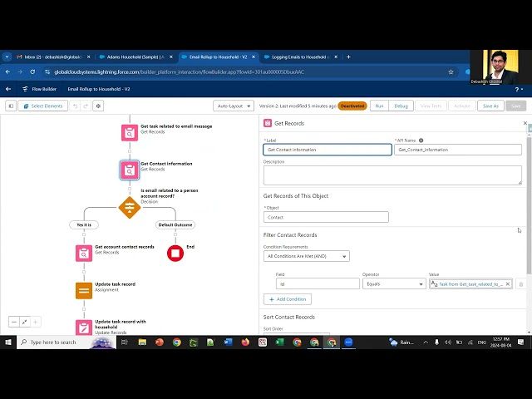Click the API Name info icon
Image resolution: width=532 pixels, height=399 pixels.
(x=421, y=140)
